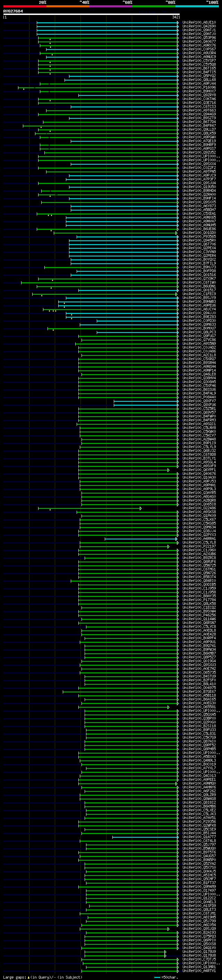
Task: Click the UniRef100_Q178U8 label
Action: click(199, 955)
